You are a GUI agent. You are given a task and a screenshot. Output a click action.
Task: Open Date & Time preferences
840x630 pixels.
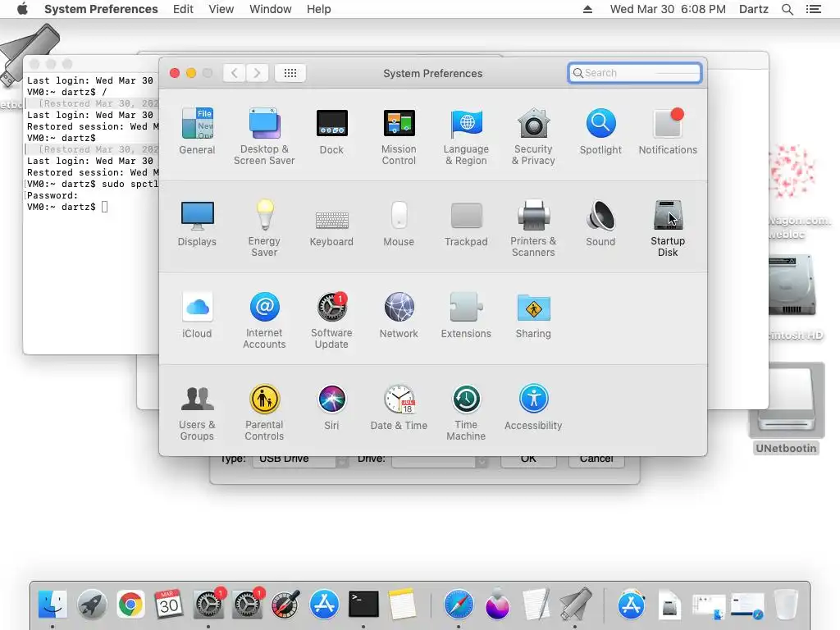399,408
